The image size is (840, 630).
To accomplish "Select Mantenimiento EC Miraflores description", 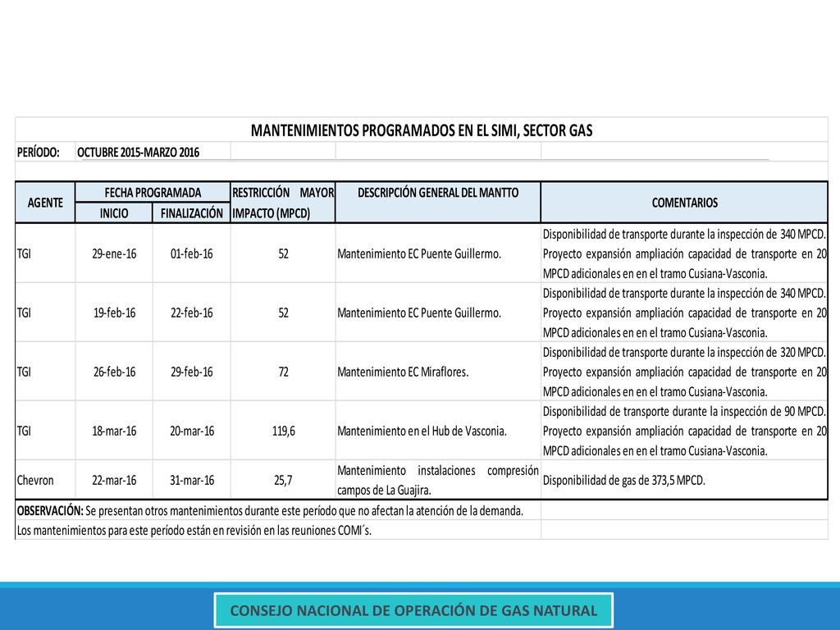I will 403,372.
